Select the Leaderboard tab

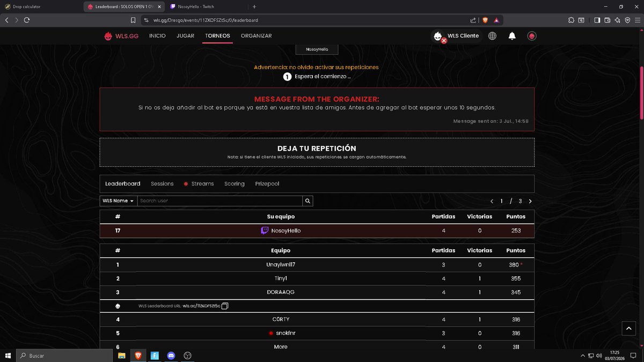[x=122, y=183]
